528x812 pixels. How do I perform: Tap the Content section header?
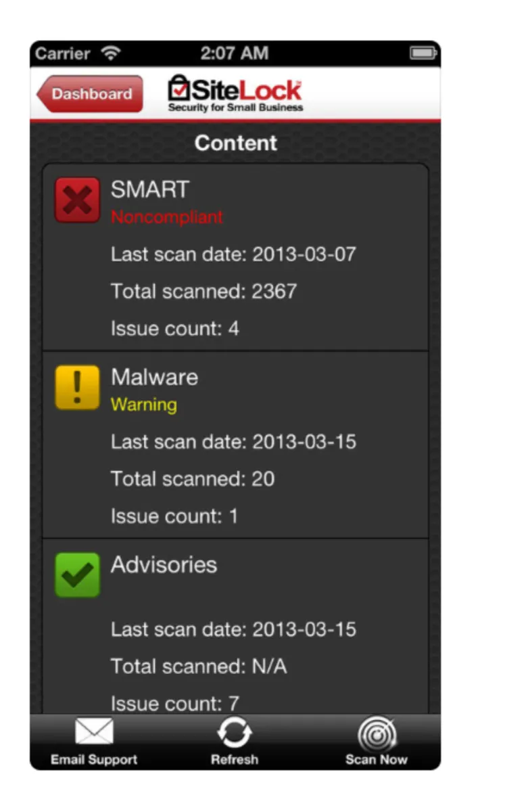click(235, 143)
